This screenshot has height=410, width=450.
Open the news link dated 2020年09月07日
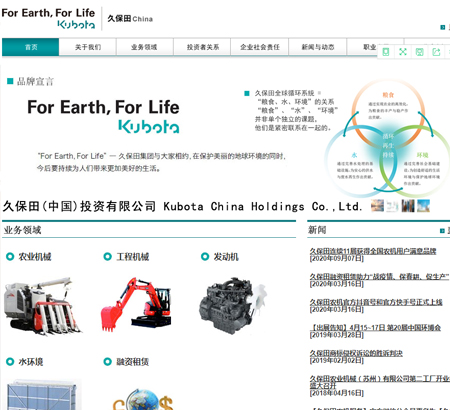click(x=373, y=251)
